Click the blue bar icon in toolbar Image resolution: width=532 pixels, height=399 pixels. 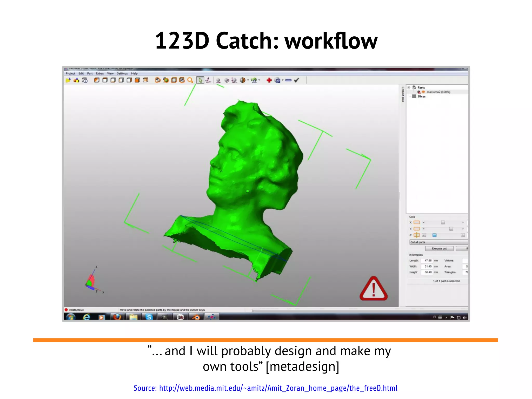[x=288, y=80]
